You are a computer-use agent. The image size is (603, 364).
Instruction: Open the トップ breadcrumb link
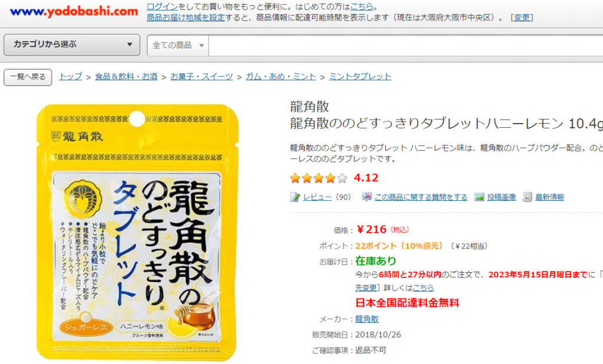pos(71,77)
